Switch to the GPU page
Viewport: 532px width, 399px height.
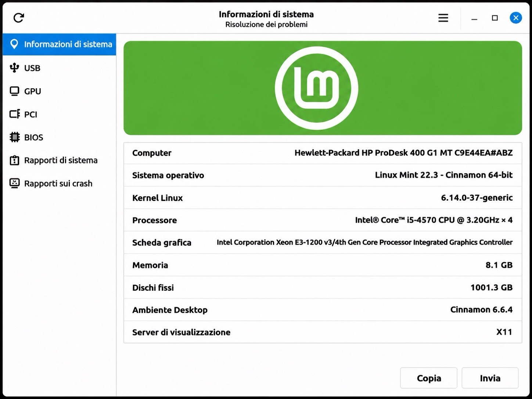tap(60, 91)
